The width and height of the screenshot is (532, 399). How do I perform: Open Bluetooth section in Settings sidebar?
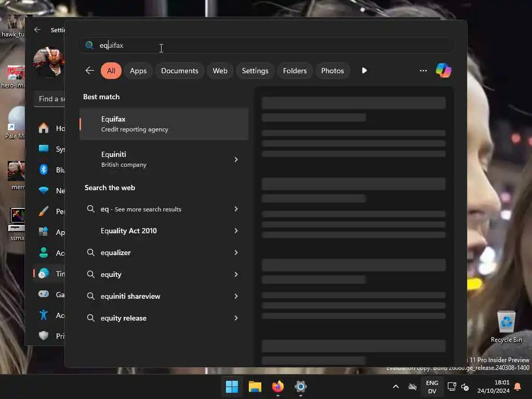tap(49, 170)
